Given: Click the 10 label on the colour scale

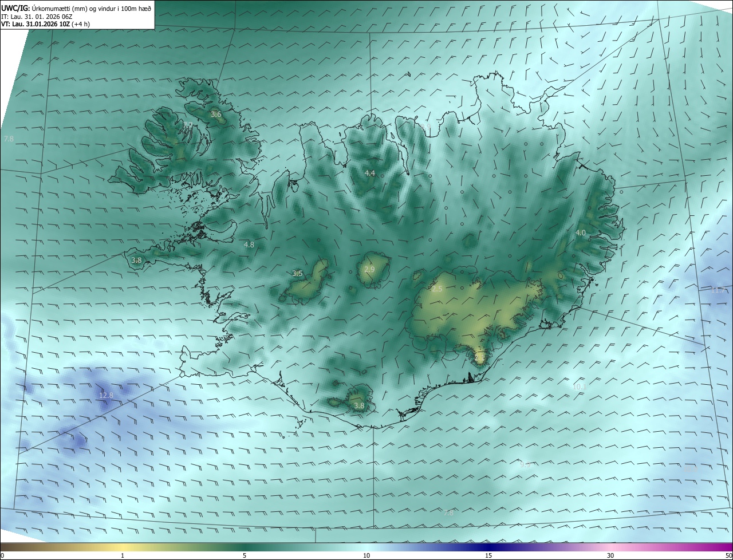Looking at the screenshot, I should tap(366, 555).
